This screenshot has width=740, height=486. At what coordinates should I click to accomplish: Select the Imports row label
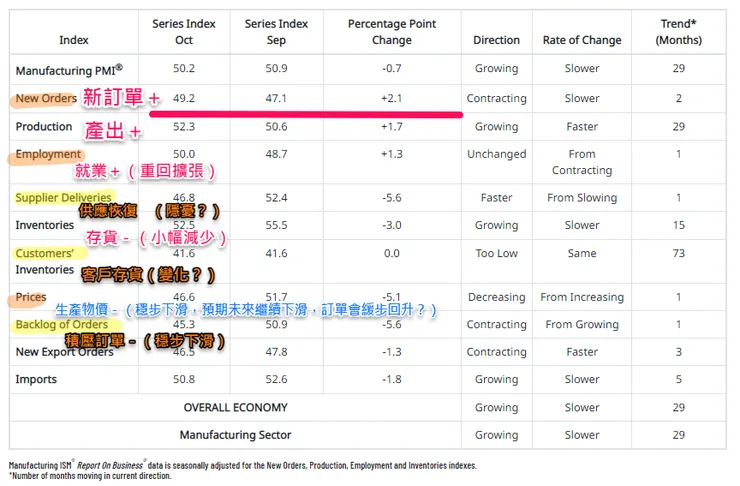[38, 380]
